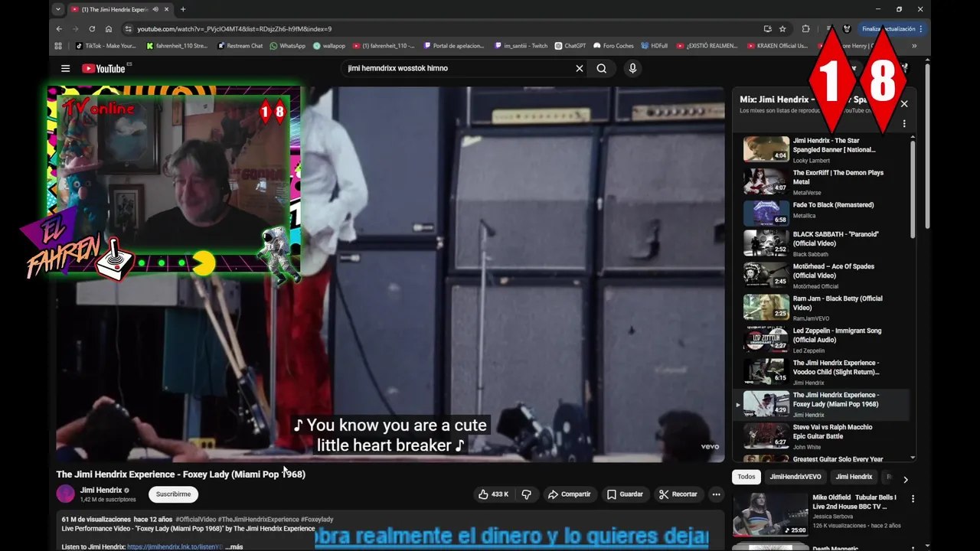Screen dimensions: 980x551
Task: Open the Foro Coches bookmark
Action: [x=613, y=46]
